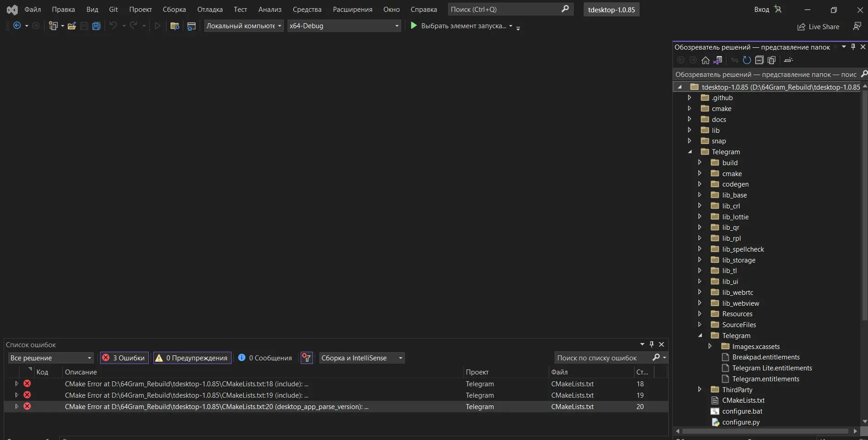Open the Отладка menu
Image resolution: width=868 pixels, height=440 pixels.
click(210, 9)
